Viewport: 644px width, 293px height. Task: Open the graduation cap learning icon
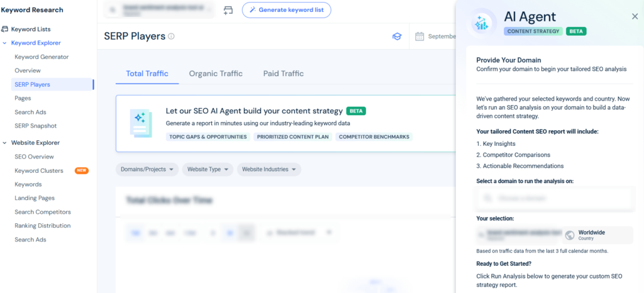(x=396, y=36)
